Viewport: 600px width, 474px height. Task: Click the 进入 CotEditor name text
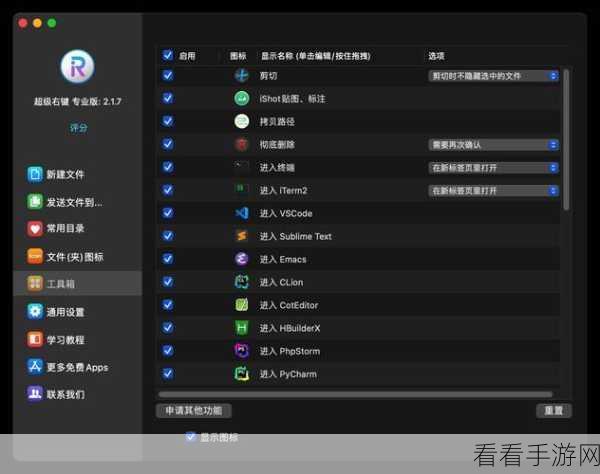point(289,305)
